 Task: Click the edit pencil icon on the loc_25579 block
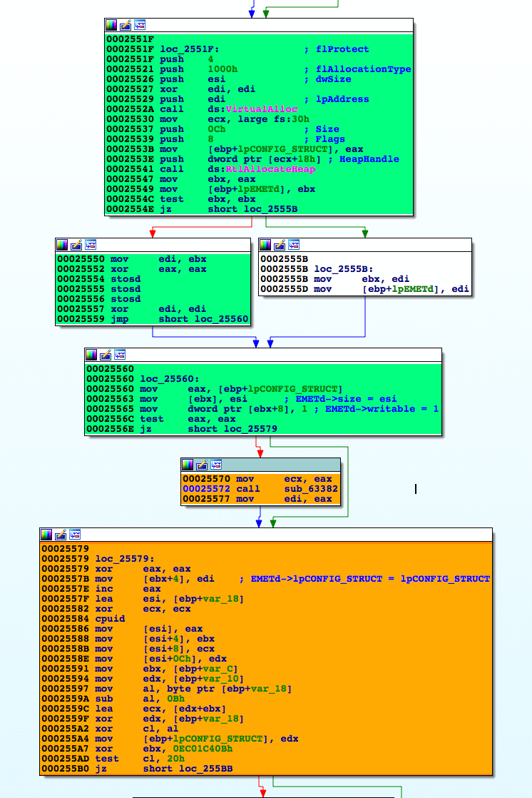point(61,535)
